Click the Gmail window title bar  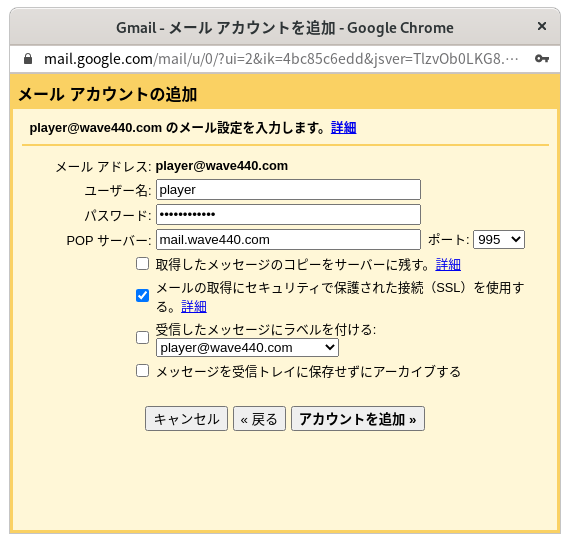click(285, 28)
